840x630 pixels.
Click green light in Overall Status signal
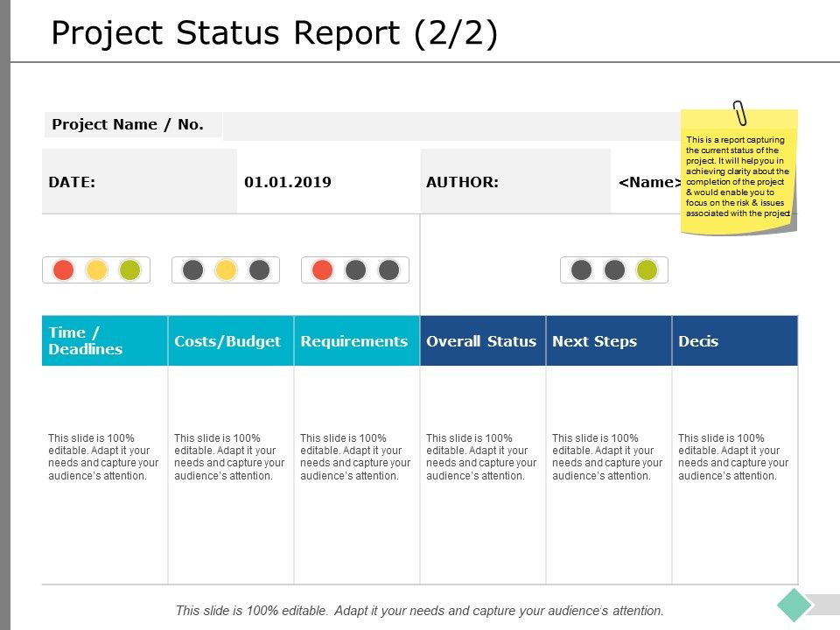647,270
